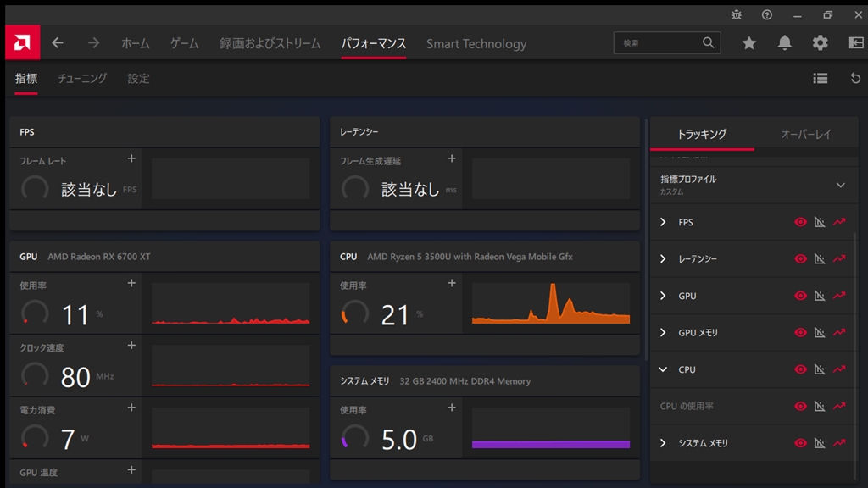Image resolution: width=868 pixels, height=488 pixels.
Task: Click the CPU usage orange graph
Action: (x=551, y=303)
